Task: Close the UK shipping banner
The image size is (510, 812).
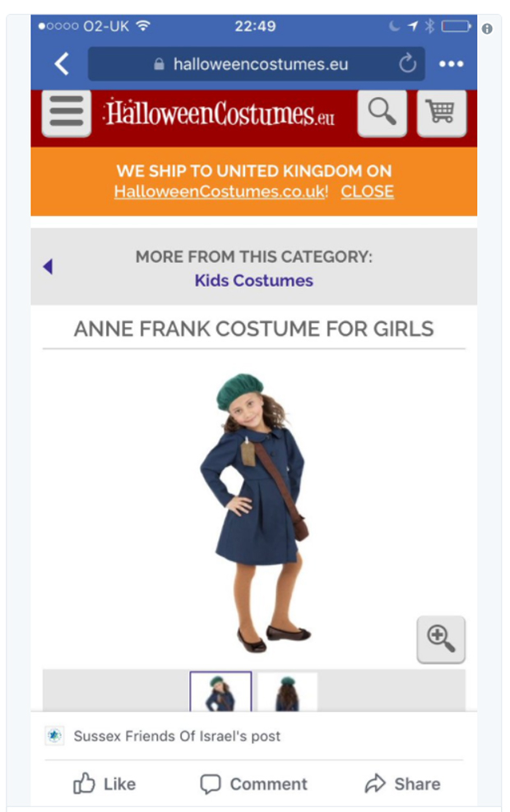Action: (367, 191)
